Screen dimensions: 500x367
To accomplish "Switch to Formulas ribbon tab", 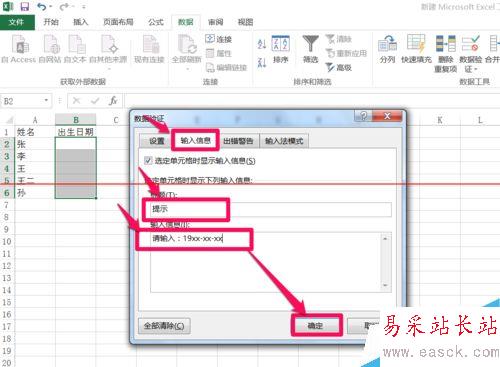I will point(156,22).
